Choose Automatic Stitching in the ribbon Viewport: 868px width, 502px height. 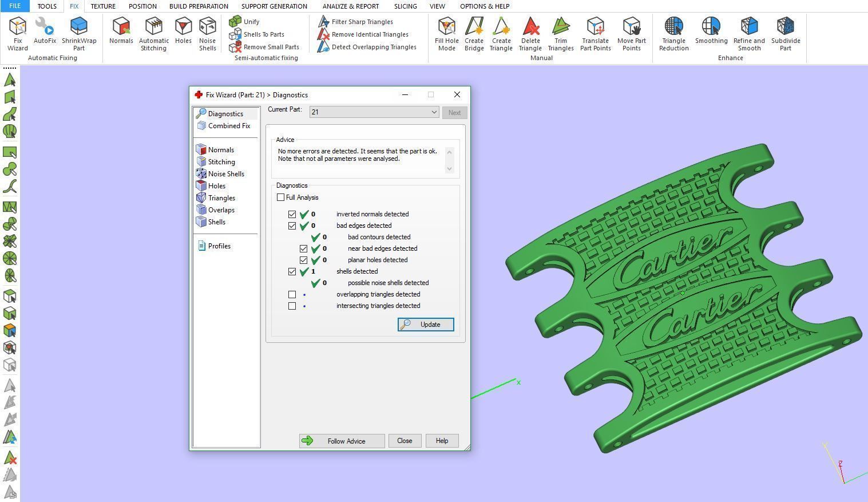click(x=154, y=34)
